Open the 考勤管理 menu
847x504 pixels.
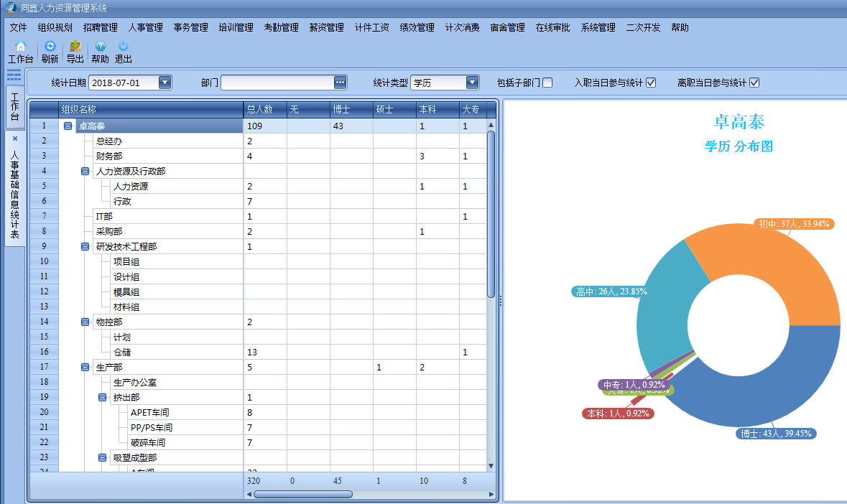point(281,27)
